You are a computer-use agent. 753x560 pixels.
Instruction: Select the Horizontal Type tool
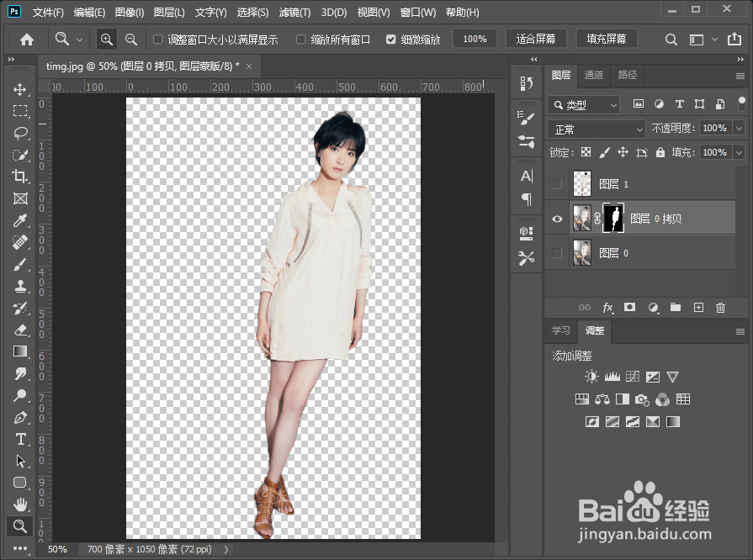click(x=19, y=439)
